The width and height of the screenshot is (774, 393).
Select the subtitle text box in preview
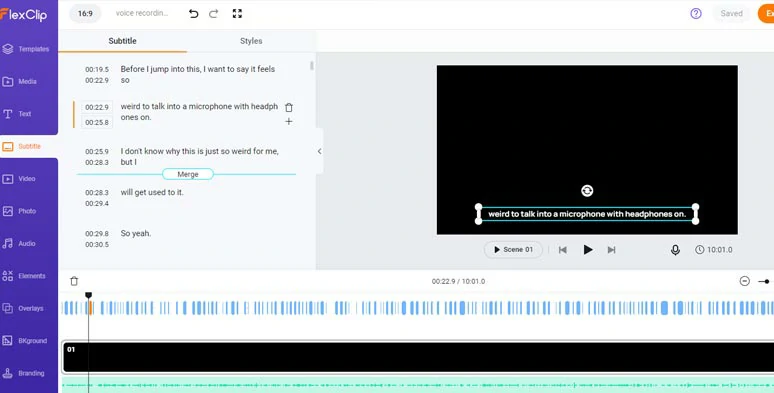587,214
